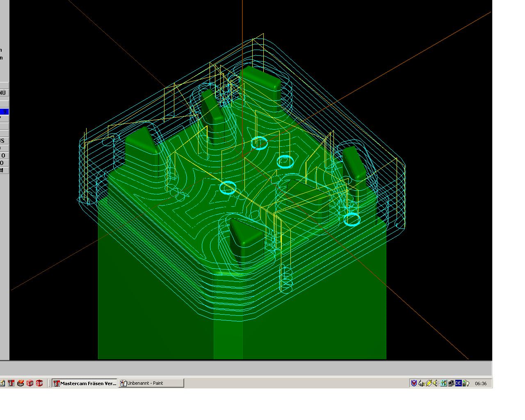This screenshot has height=420, width=525.
Task: Click the second red SW quick launch icon
Action: (39, 383)
